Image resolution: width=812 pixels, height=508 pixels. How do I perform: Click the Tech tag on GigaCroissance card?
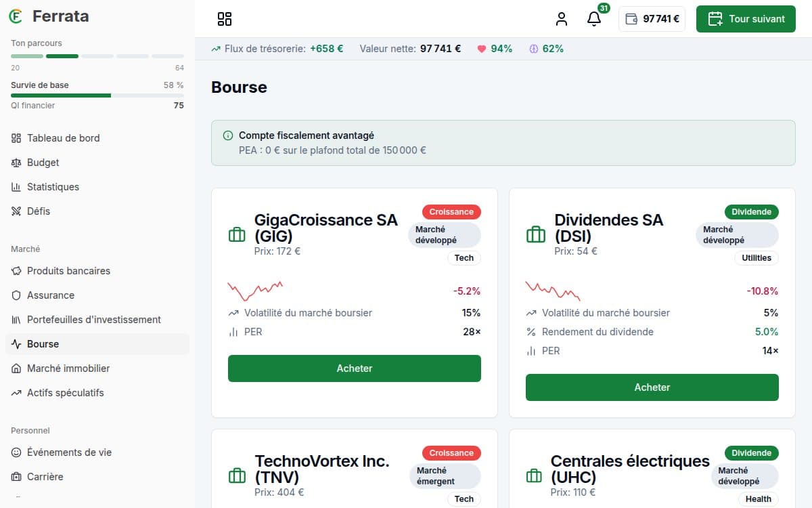pyautogui.click(x=464, y=258)
